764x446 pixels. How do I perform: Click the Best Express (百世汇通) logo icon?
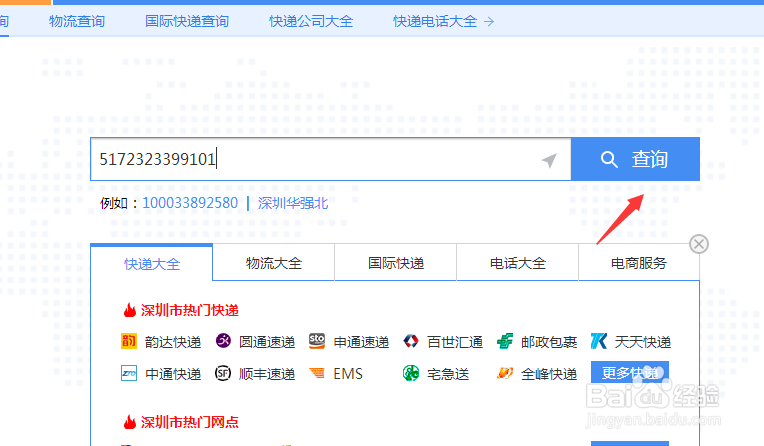coord(411,341)
